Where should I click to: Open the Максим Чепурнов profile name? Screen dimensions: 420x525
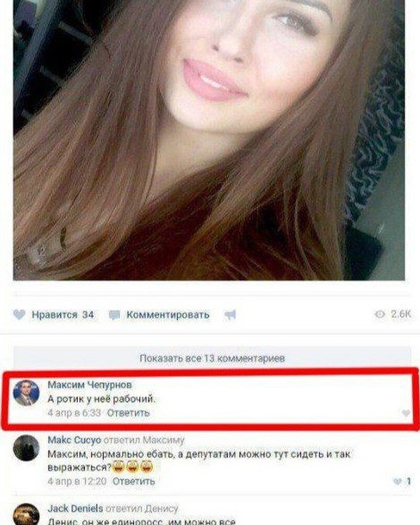point(90,385)
